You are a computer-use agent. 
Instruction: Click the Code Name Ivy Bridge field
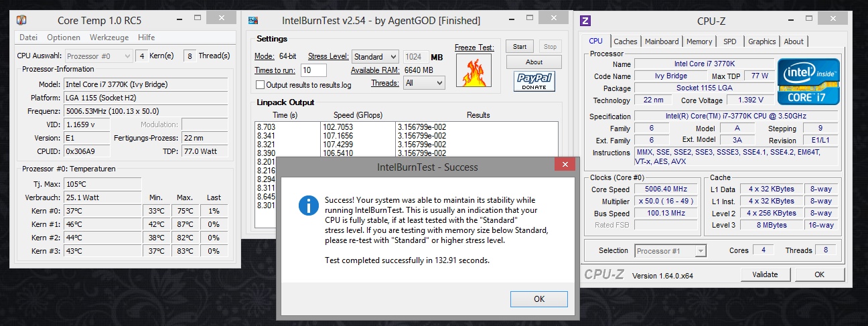pyautogui.click(x=670, y=76)
